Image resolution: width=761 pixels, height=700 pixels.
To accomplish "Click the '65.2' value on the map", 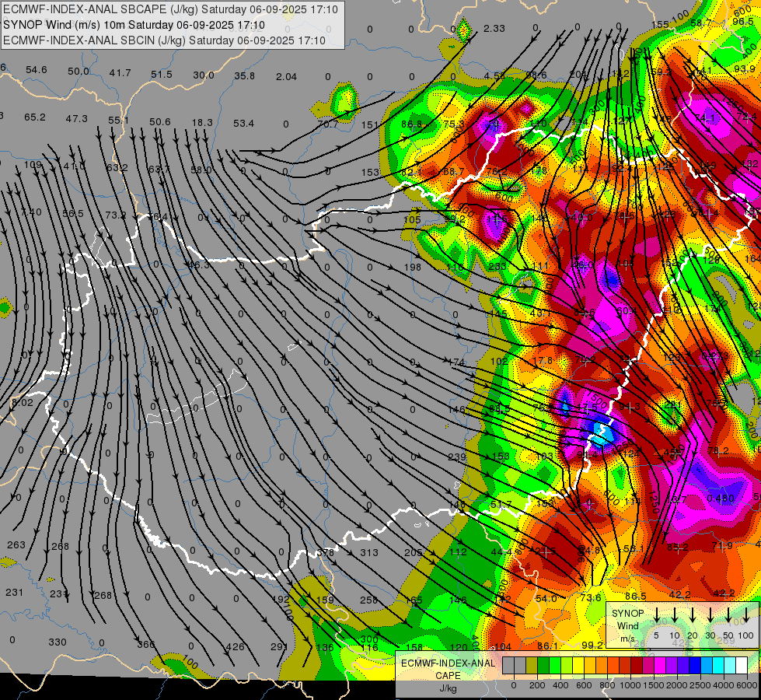I will [x=35, y=117].
